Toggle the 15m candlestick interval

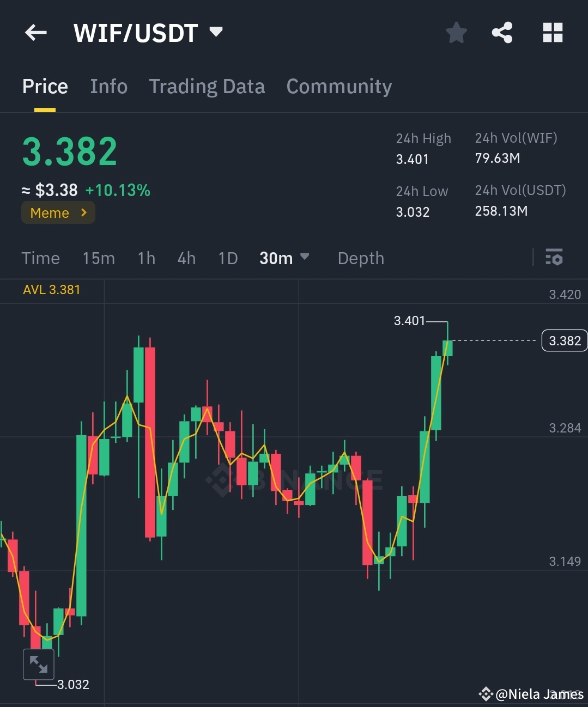(x=99, y=258)
